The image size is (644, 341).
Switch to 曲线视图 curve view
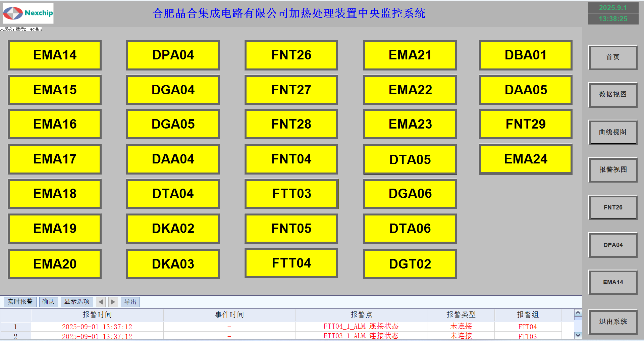coord(612,132)
